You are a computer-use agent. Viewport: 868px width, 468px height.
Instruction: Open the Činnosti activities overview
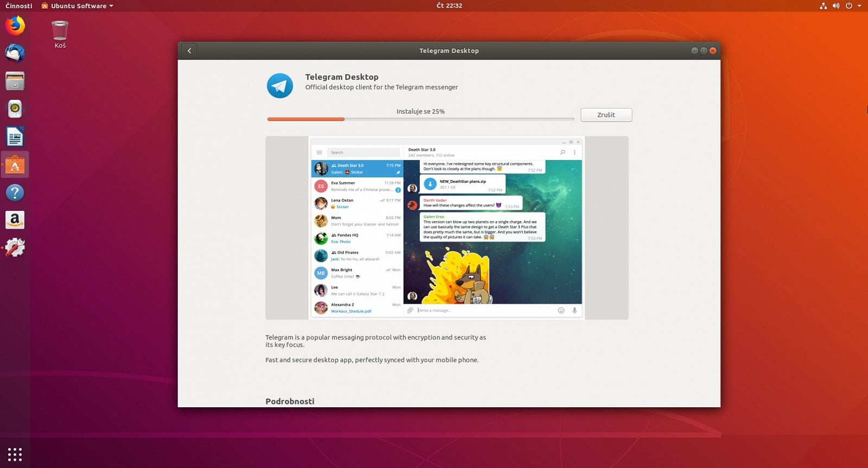pos(19,5)
